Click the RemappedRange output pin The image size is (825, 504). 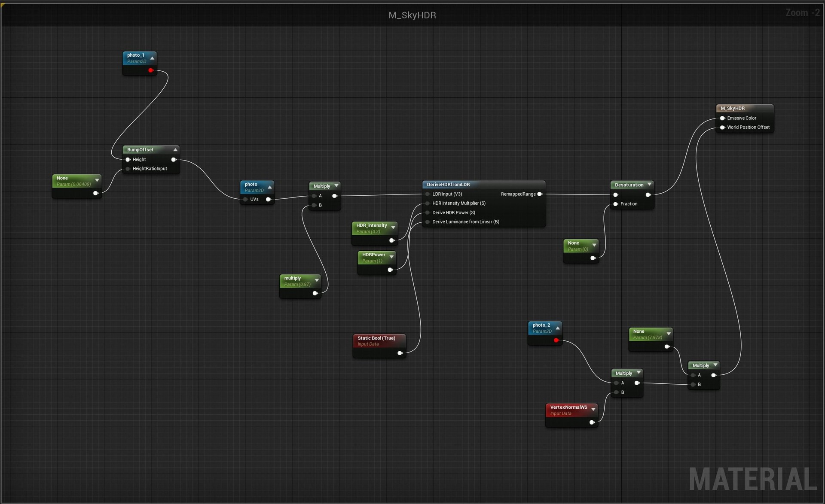pos(540,194)
